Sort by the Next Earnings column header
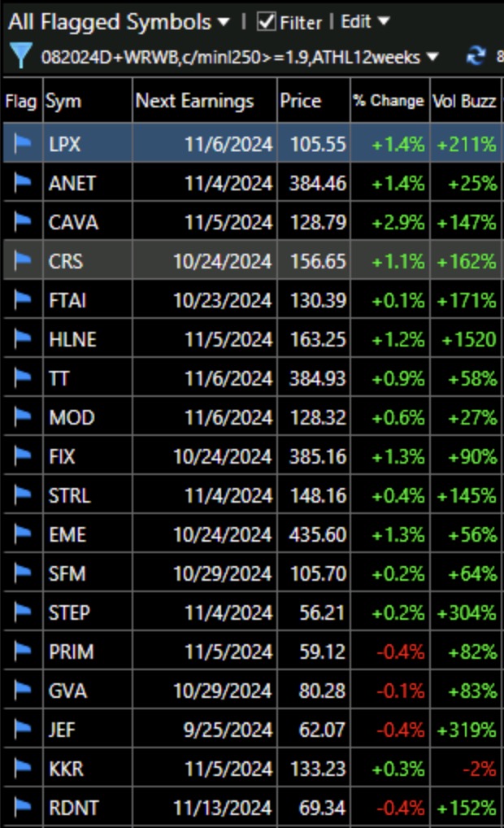Screen dimensions: 504x828 194,101
